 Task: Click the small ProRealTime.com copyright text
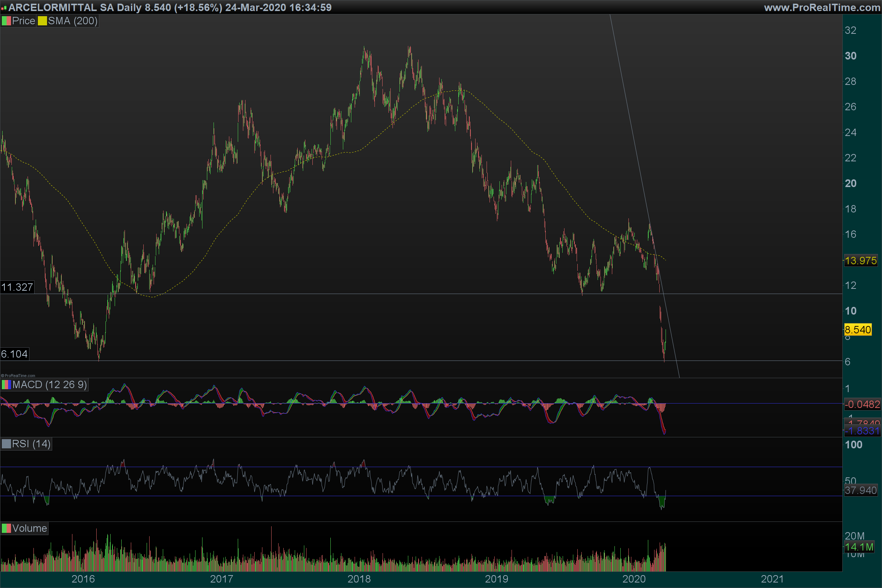coord(18,376)
